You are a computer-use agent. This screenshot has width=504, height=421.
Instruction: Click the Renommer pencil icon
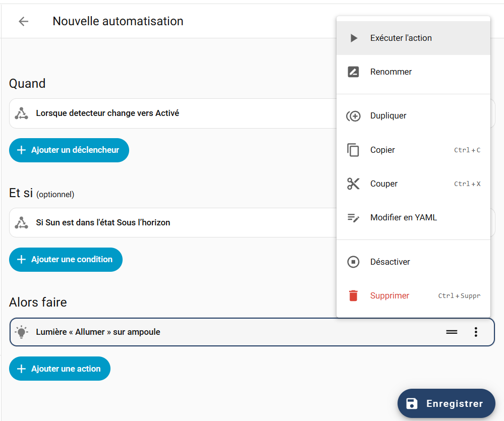353,72
